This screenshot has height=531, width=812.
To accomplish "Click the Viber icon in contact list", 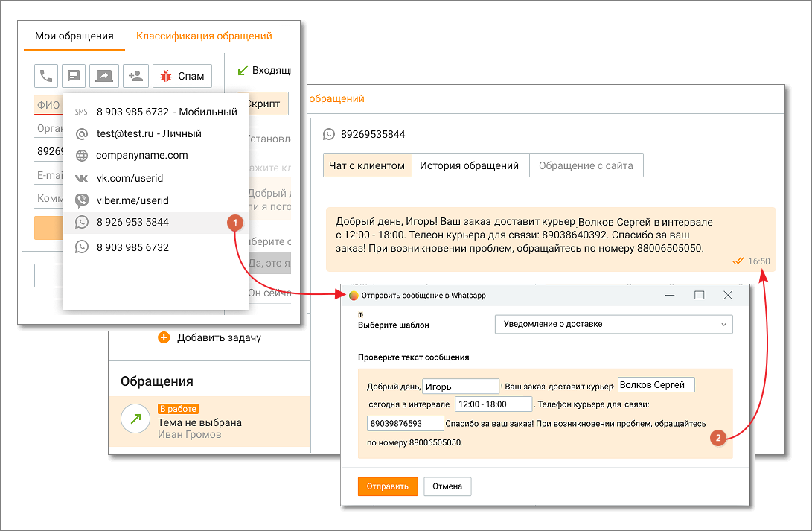I will click(x=82, y=200).
